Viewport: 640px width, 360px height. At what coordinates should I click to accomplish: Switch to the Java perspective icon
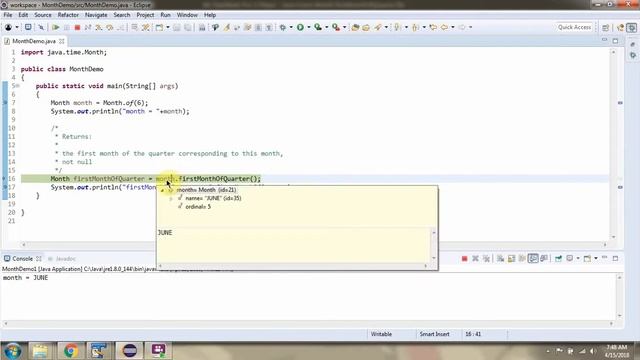click(x=621, y=27)
